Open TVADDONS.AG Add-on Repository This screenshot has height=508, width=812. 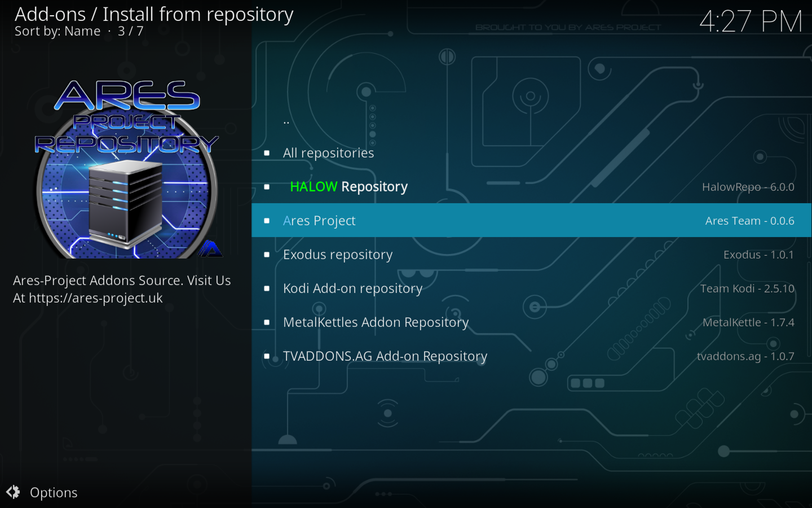(531, 356)
